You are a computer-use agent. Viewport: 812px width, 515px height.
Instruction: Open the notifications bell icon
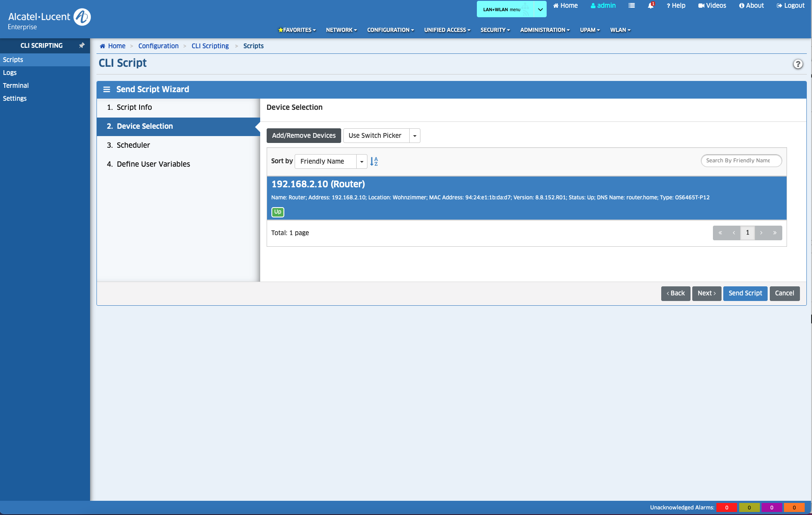click(x=651, y=6)
